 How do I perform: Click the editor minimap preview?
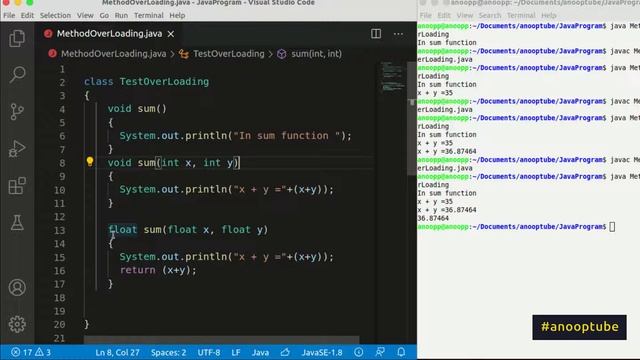(x=393, y=77)
